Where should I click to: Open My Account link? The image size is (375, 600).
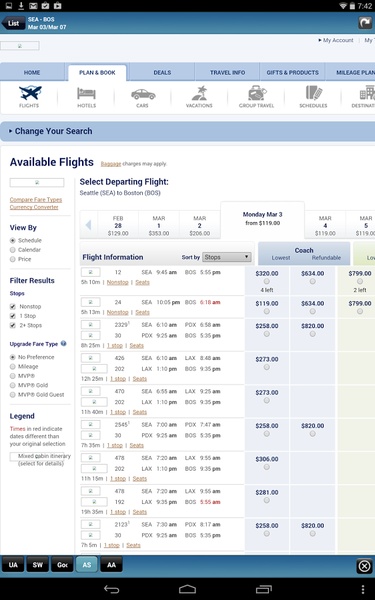tap(338, 40)
